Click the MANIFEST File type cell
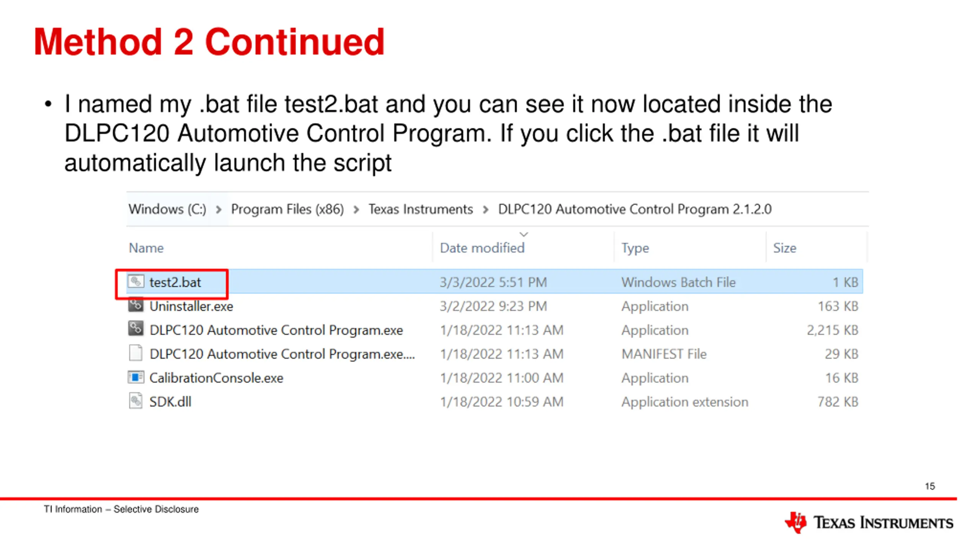The image size is (980, 551). 664,354
